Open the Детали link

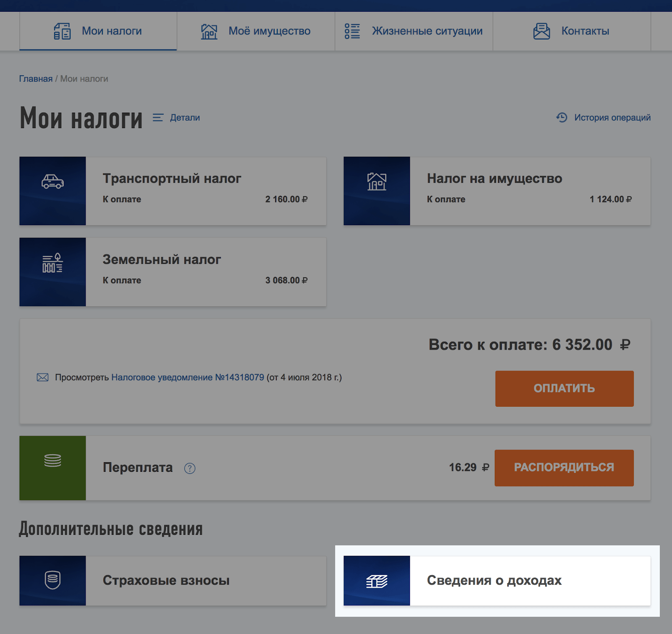coord(185,118)
